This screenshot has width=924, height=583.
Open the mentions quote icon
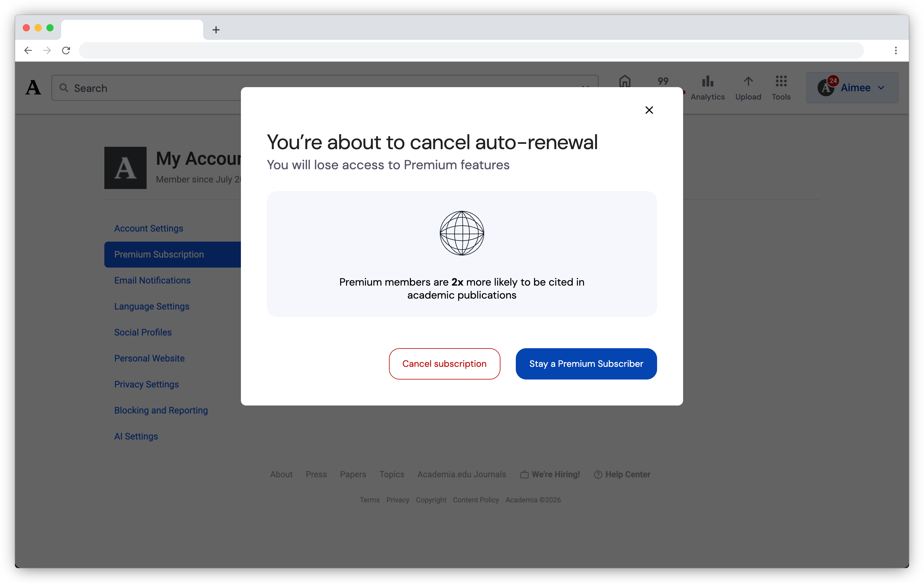[x=663, y=81]
